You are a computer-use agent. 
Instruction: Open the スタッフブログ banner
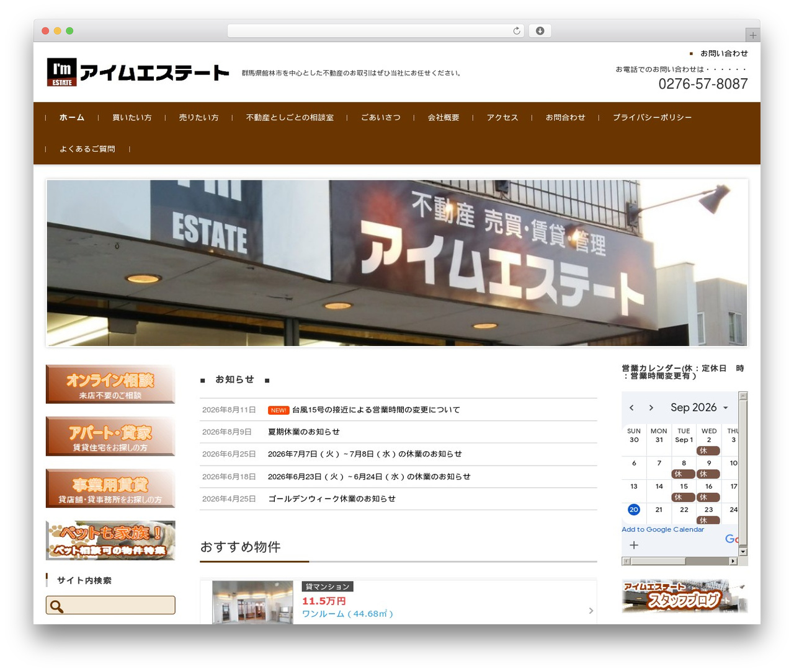[684, 596]
